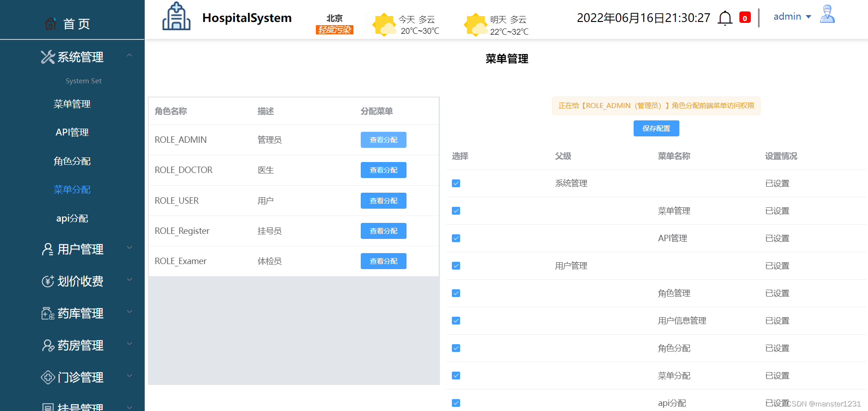Expand the 门诊管理 sidebar section
868x411 pixels.
130,376
